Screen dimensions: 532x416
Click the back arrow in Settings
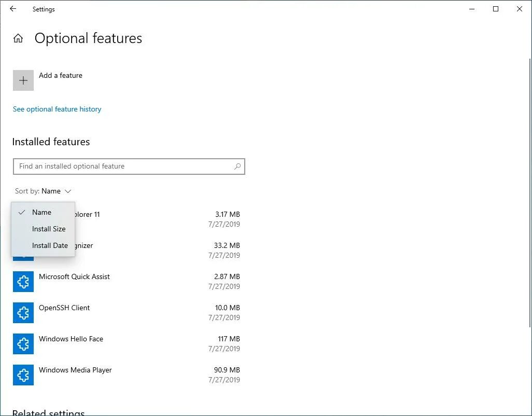13,9
